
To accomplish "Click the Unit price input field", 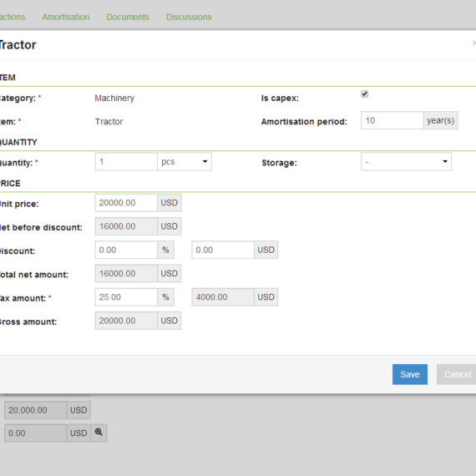I will click(x=126, y=203).
